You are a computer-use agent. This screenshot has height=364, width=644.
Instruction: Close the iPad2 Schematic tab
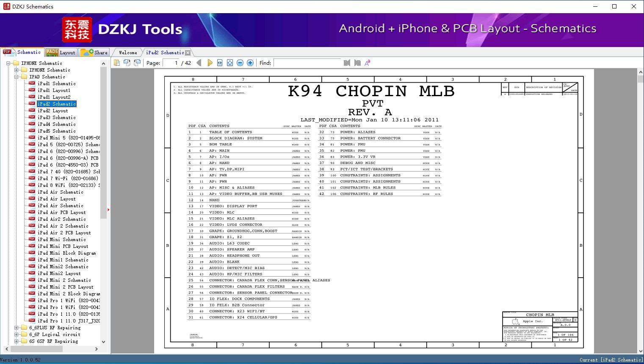coord(188,53)
